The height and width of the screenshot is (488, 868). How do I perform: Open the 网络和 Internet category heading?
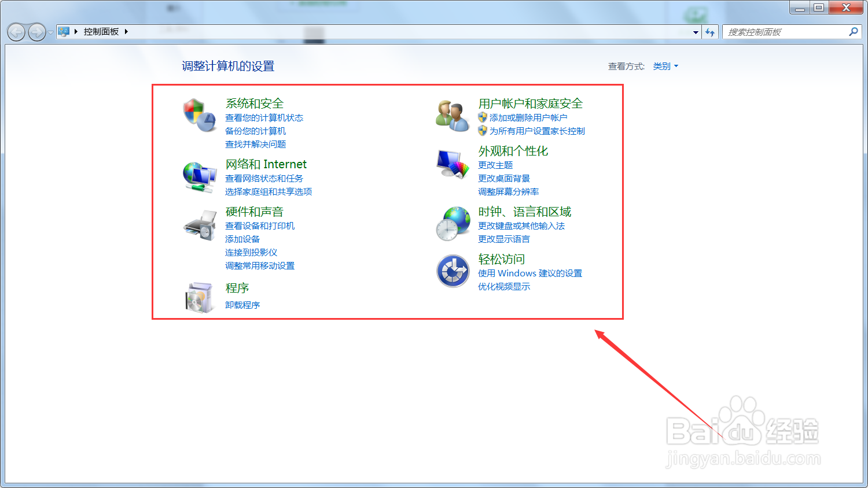pos(266,164)
